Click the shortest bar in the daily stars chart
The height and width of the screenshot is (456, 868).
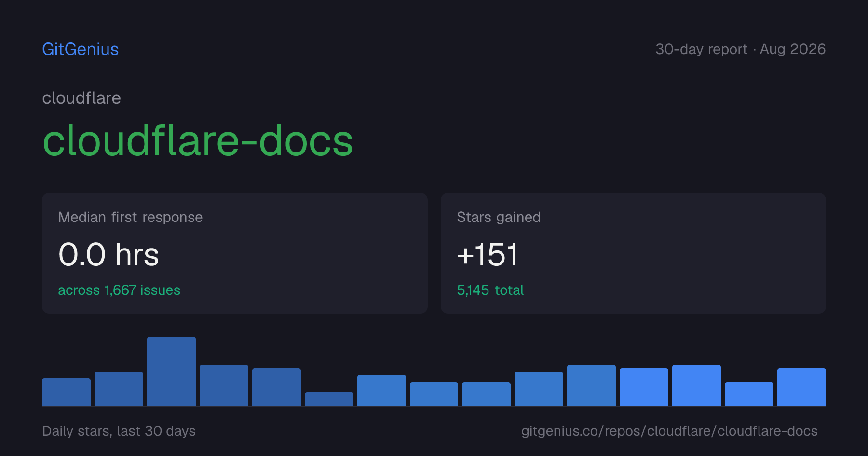tap(329, 399)
